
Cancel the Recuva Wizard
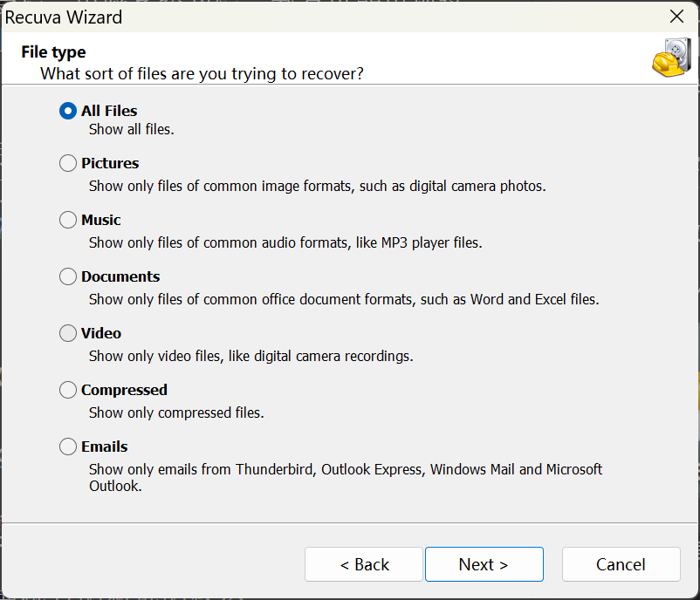click(x=621, y=564)
